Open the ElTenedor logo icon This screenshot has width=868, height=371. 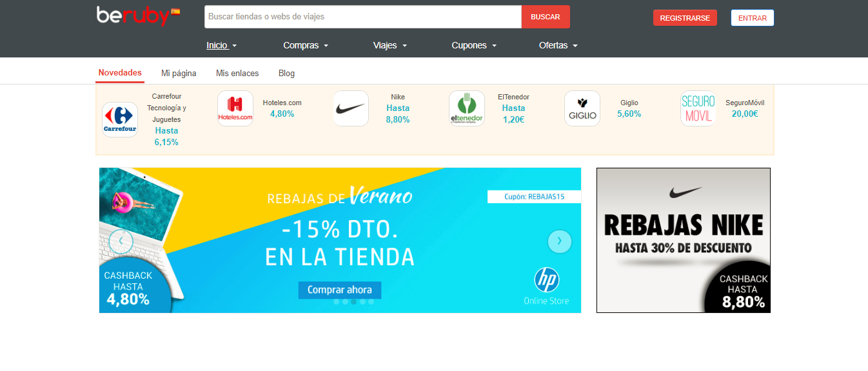(x=466, y=108)
